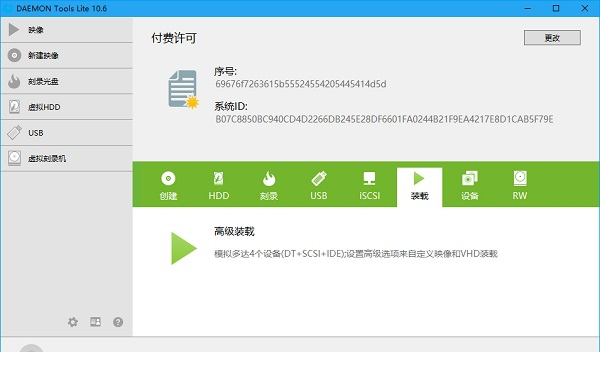600x366 pixels.
Task: Open the USB sidebar item
Action: [x=67, y=132]
